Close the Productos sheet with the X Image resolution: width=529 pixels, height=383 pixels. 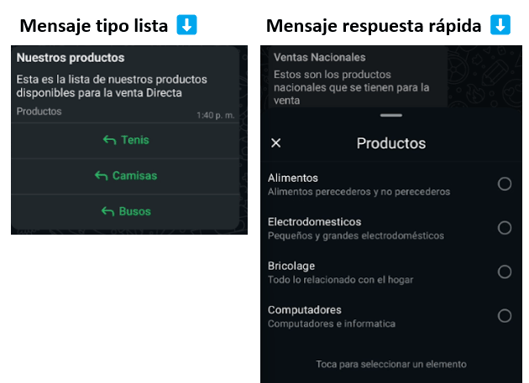pos(276,143)
